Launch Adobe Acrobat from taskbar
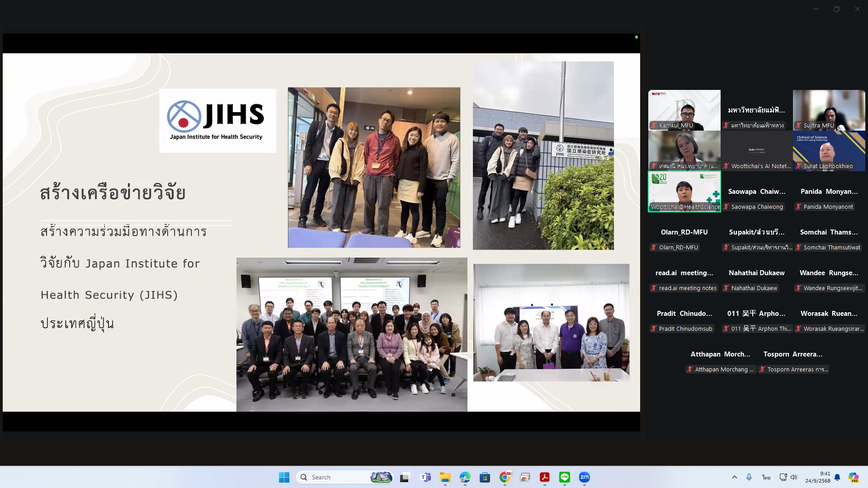The height and width of the screenshot is (488, 868). point(544,477)
